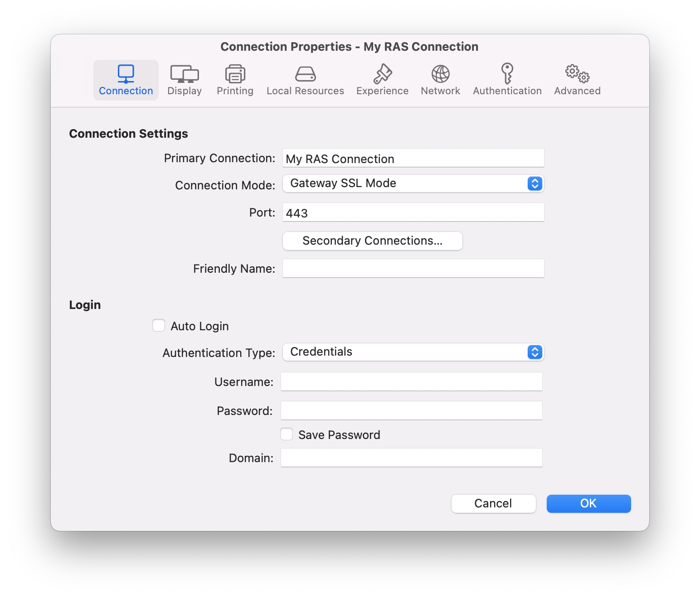Focus the Port number field

click(413, 212)
